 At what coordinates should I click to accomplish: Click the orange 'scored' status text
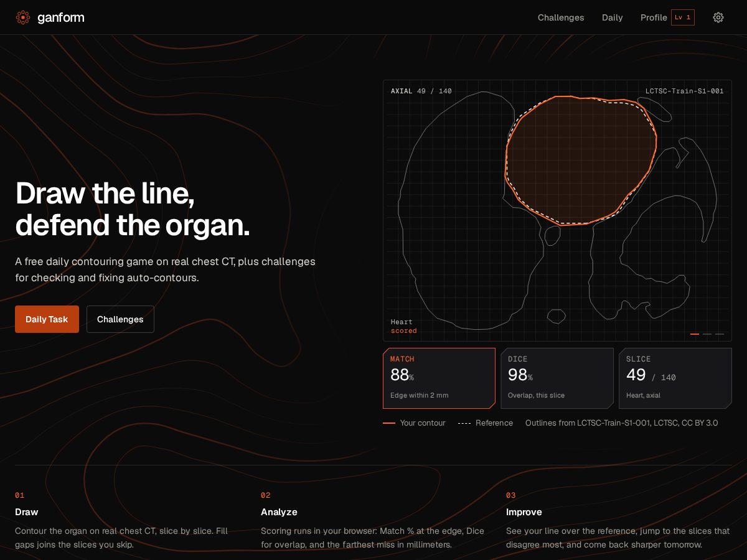click(404, 331)
